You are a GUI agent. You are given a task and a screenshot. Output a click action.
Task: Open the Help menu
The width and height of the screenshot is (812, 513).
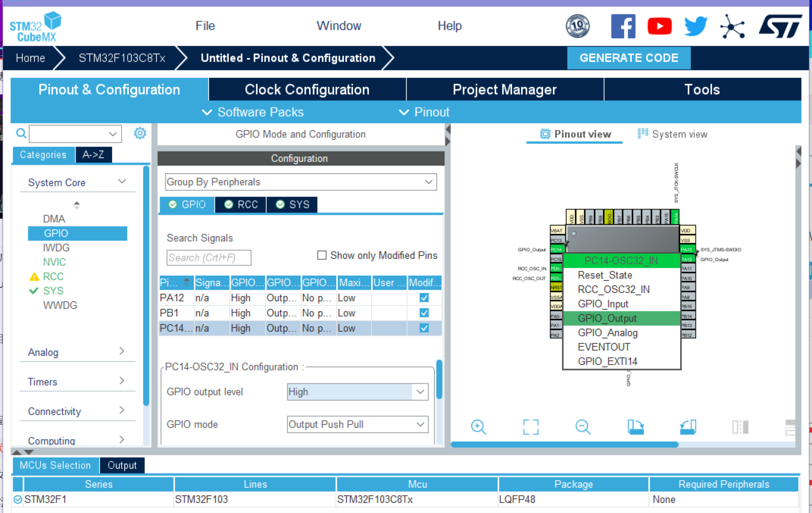click(449, 26)
